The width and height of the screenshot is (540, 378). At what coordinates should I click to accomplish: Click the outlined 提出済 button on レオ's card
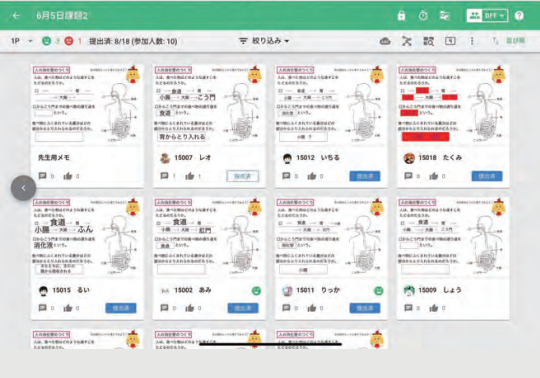(242, 176)
